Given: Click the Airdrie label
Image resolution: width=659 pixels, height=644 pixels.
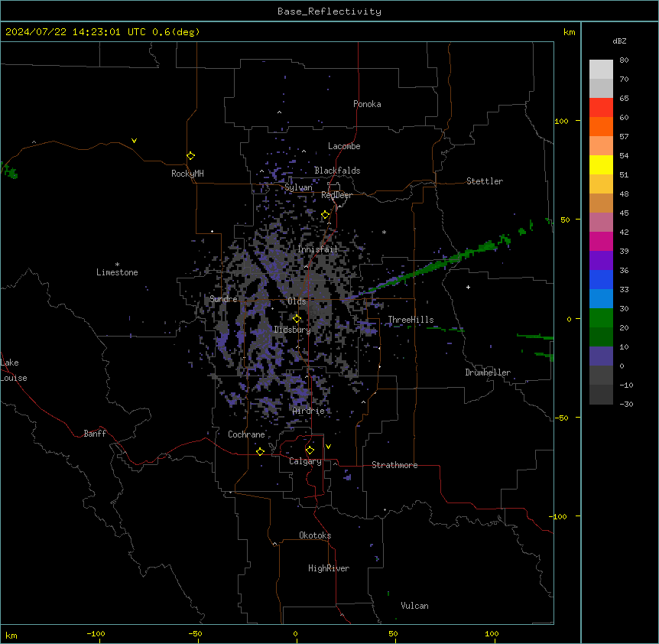Looking at the screenshot, I should (x=309, y=411).
